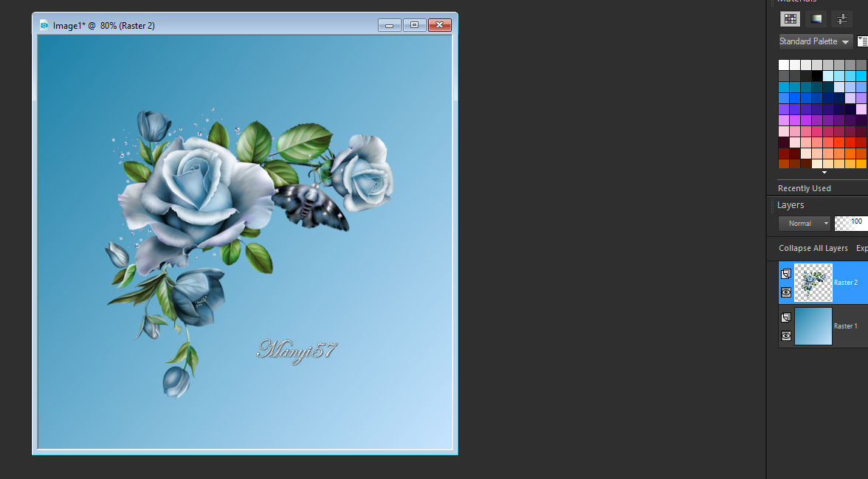Minimize the Image1 document window
Viewport: 868px width, 479px height.
pyautogui.click(x=390, y=25)
